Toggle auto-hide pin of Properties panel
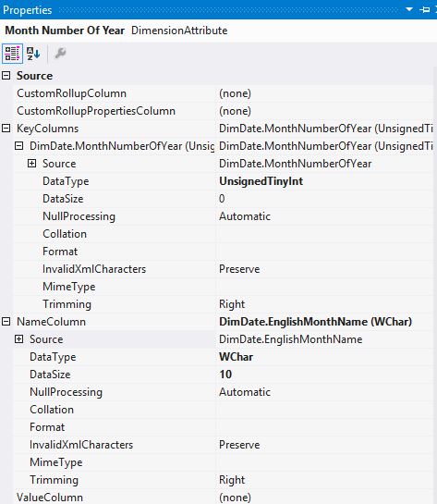Screen dimensions: 437x504 (x=424, y=9)
